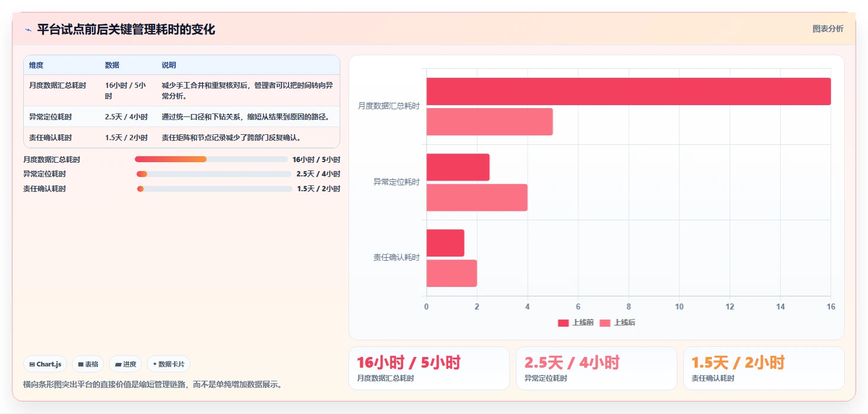Click the 2.5天 / 4小时 data card
Image resolution: width=868 pixels, height=414 pixels.
tap(597, 368)
